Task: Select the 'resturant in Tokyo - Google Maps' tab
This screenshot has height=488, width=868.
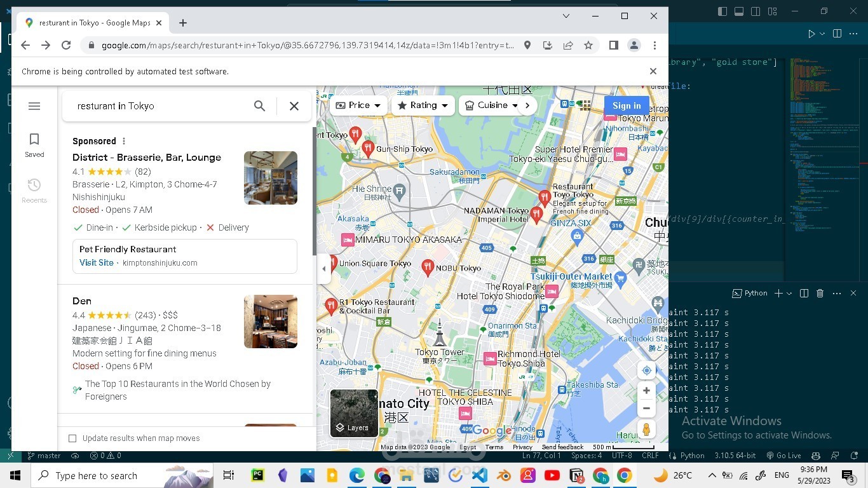Action: [x=94, y=23]
